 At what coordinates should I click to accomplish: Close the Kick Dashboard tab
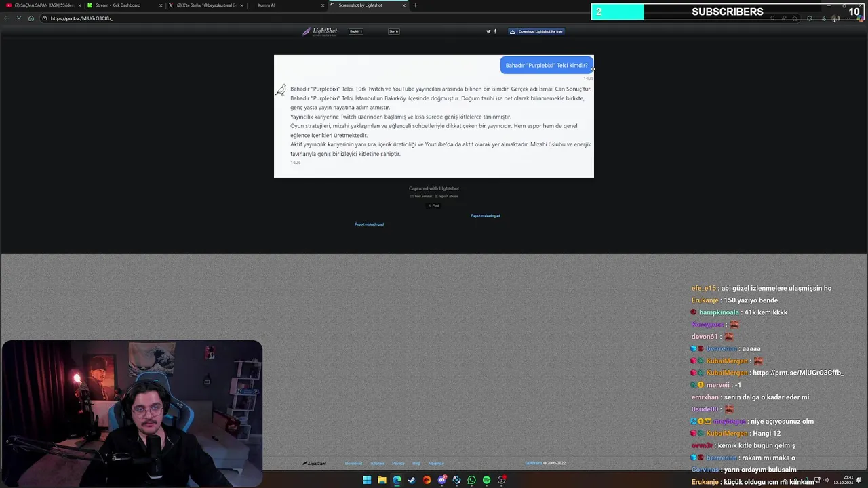pyautogui.click(x=161, y=5)
